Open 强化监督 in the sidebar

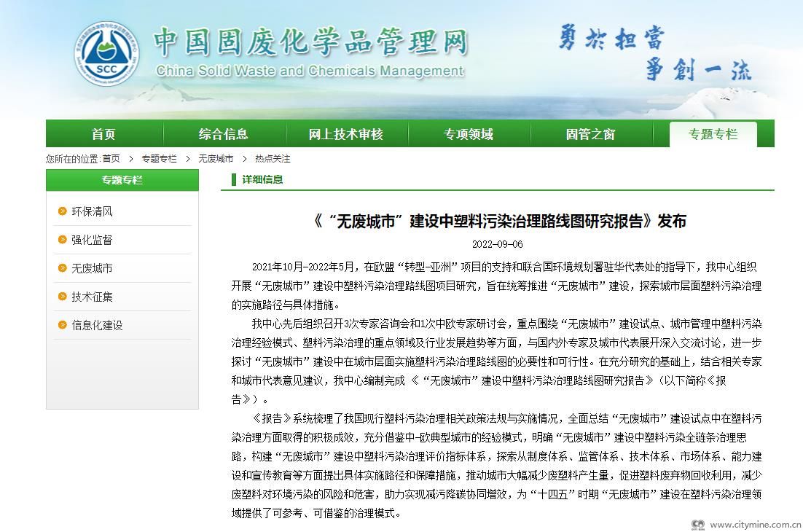coord(93,240)
